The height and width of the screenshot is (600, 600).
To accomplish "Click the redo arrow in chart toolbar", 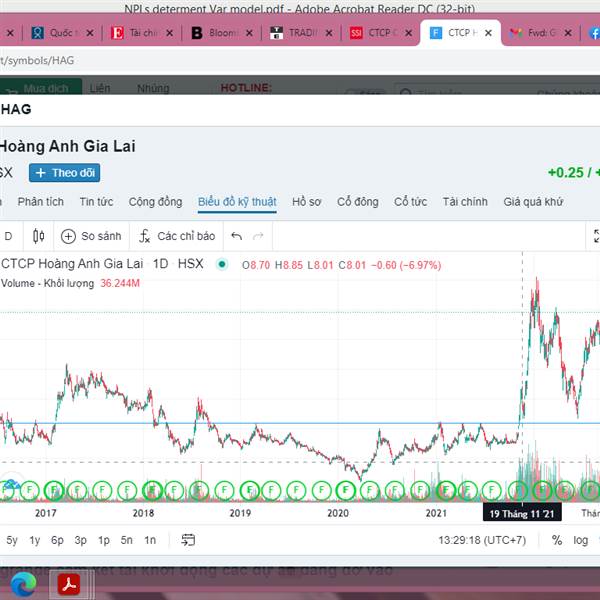I will [258, 236].
